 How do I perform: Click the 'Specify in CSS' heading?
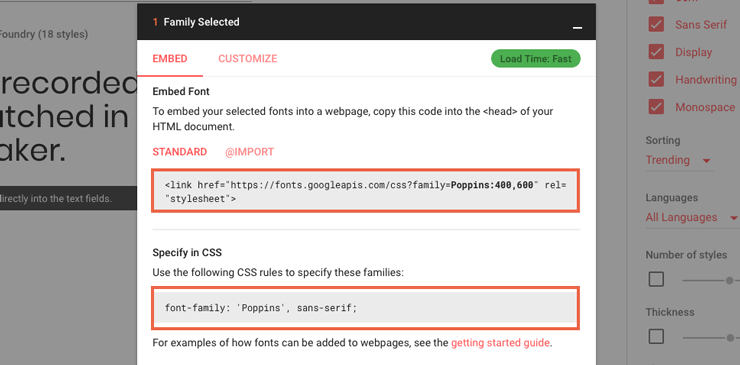point(187,253)
